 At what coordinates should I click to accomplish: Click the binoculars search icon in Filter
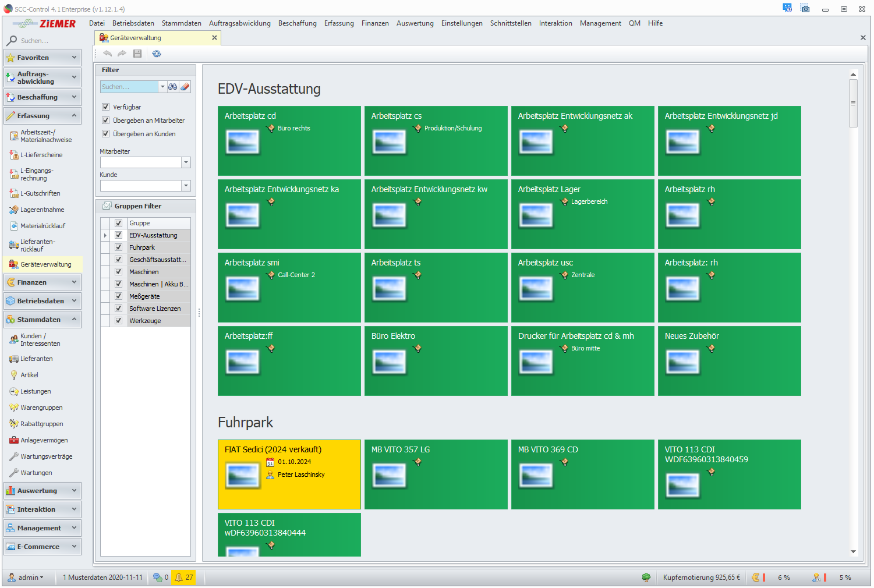[x=173, y=87]
